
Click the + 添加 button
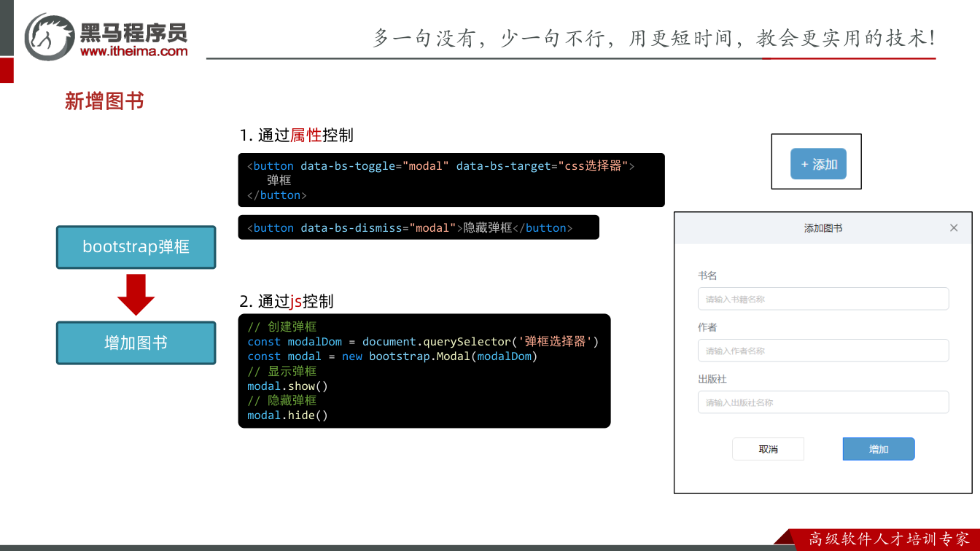click(x=819, y=164)
